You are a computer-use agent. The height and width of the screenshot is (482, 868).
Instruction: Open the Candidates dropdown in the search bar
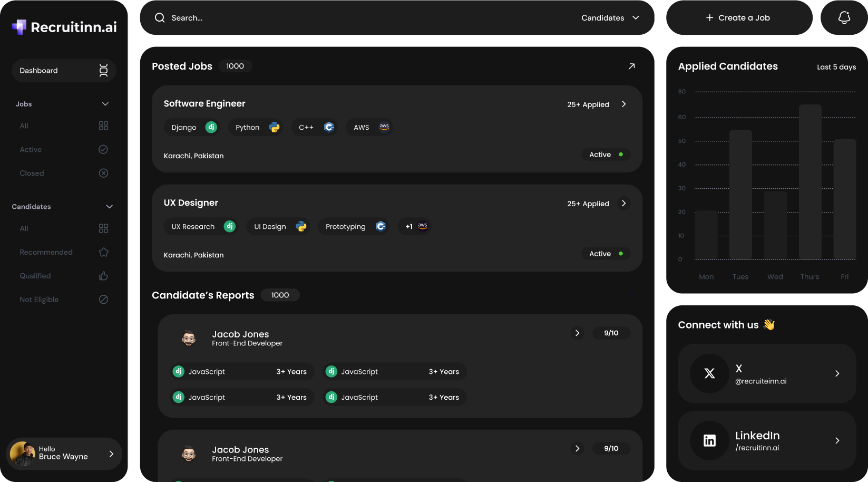(611, 17)
